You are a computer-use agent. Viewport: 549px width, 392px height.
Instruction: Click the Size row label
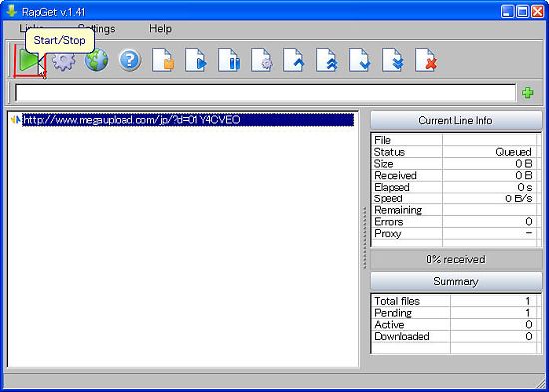point(383,164)
